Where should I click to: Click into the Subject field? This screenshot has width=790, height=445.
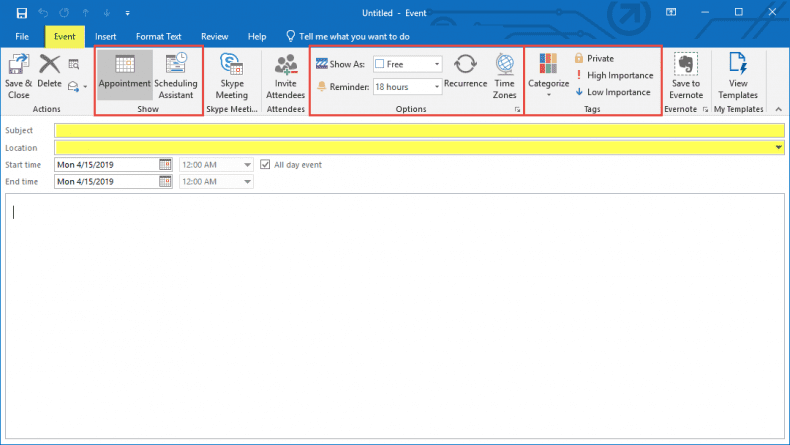[418, 130]
